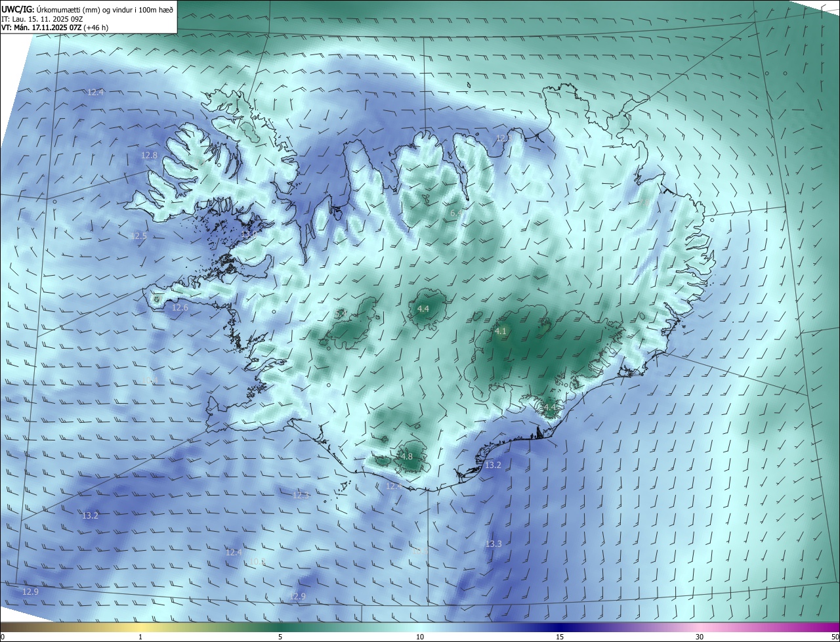Select the 12.6 value label
Viewport: 840px width, 642px height.
coord(180,307)
